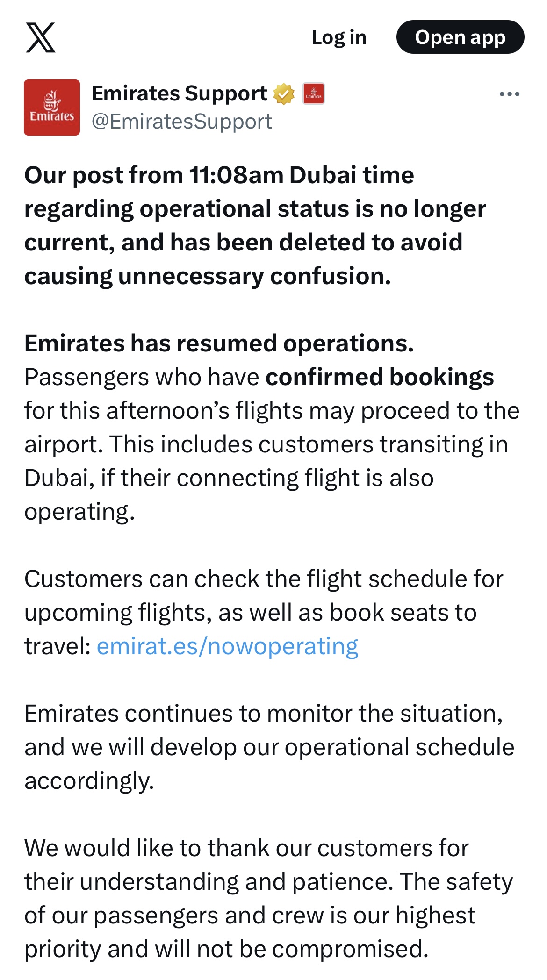Open the Emirates Support display name
Screen dimensions: 547x980
pyautogui.click(x=179, y=93)
